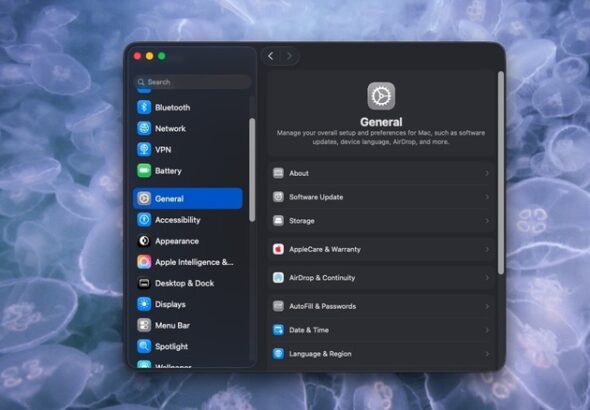The height and width of the screenshot is (410, 590).
Task: Click the Apple Intelligence icon
Action: [x=144, y=262]
